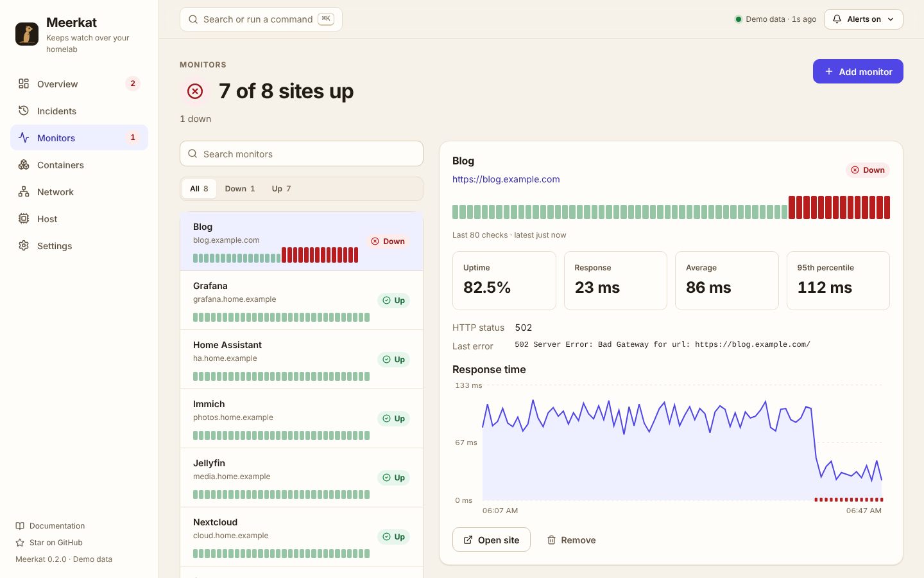Open the Star on GitHub link

click(x=49, y=543)
